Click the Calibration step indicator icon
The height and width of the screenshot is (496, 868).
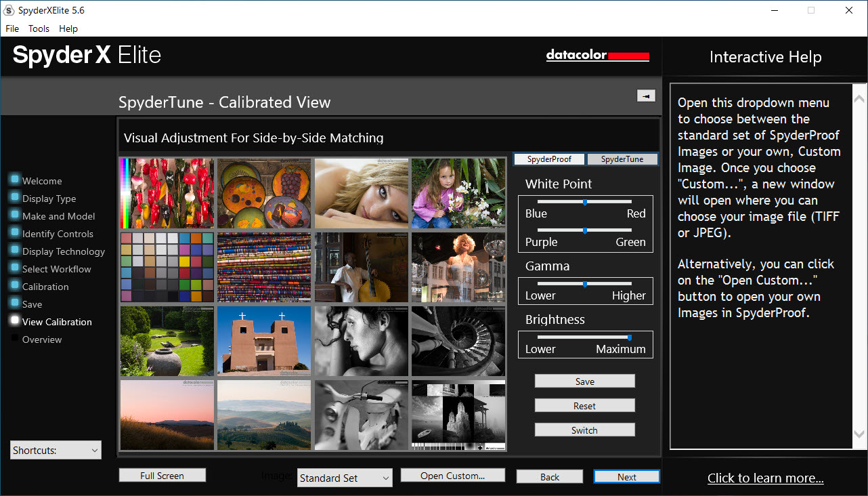[15, 285]
